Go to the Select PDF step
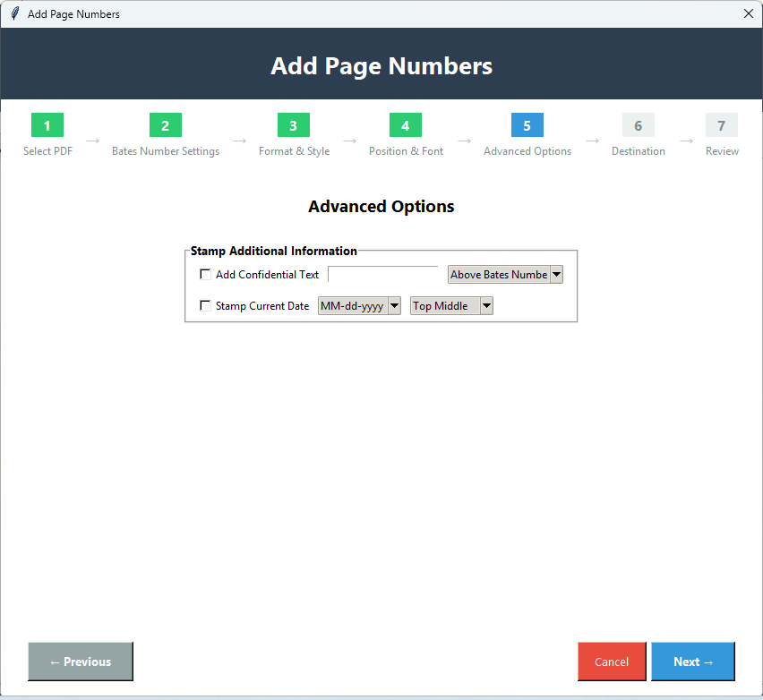The height and width of the screenshot is (700, 763). [x=47, y=151]
